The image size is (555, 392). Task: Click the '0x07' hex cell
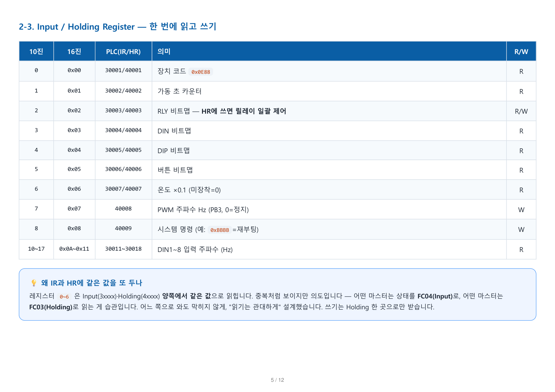click(x=74, y=209)
